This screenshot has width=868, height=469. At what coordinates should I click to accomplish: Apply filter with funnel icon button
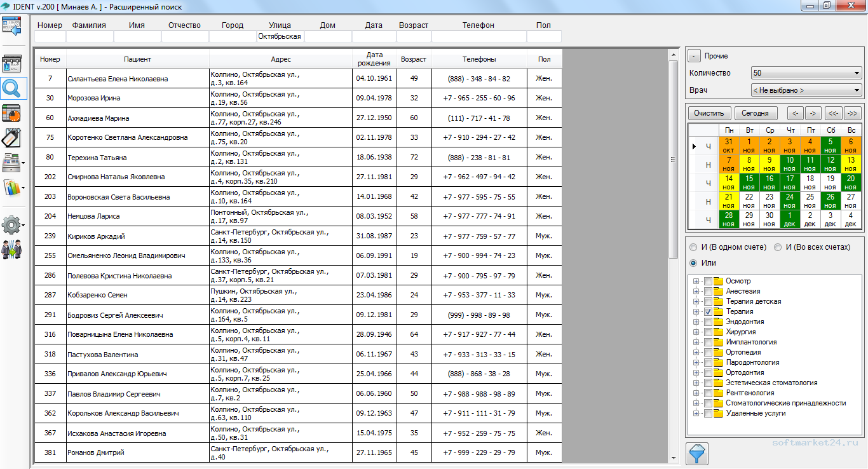pos(697,454)
